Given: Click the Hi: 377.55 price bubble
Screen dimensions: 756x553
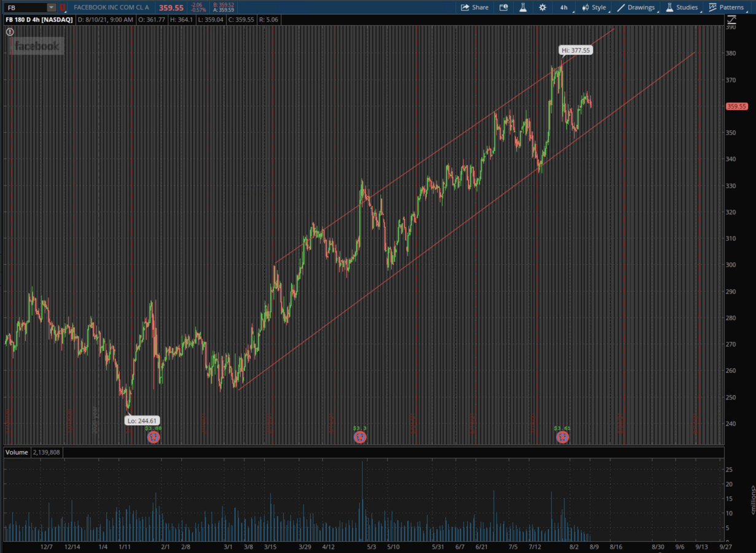Looking at the screenshot, I should tap(575, 50).
